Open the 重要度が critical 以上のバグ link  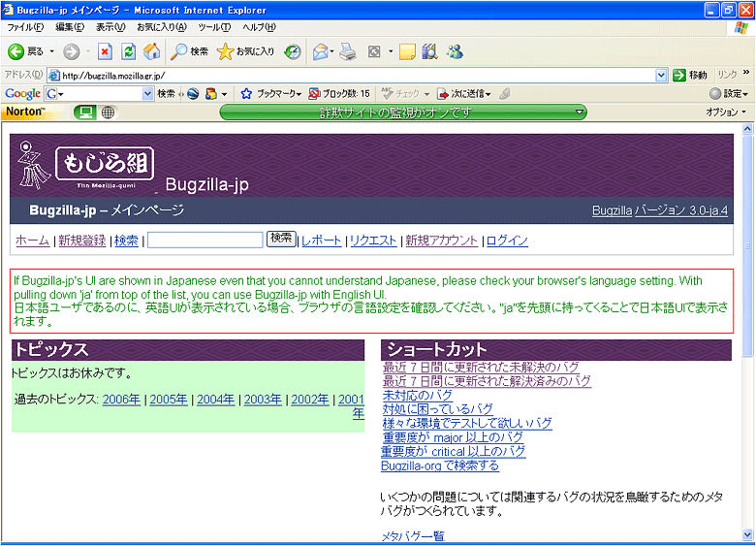(454, 452)
